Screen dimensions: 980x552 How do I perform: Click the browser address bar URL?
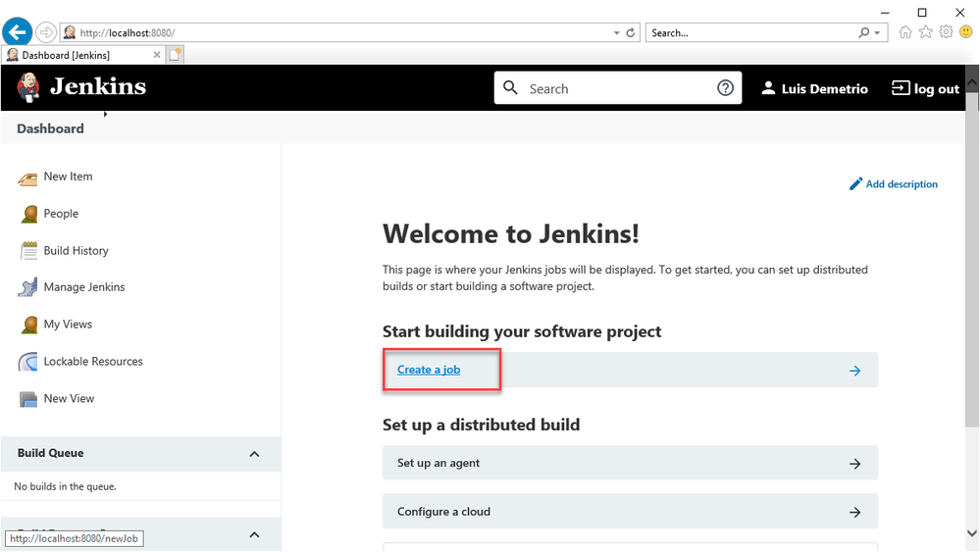point(128,32)
